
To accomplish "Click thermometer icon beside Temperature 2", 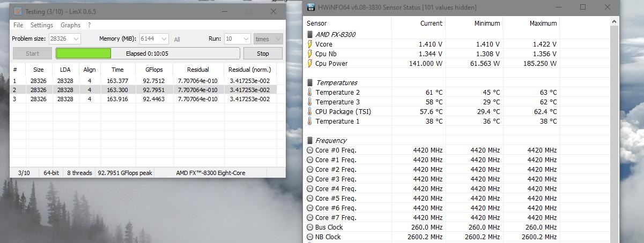I will 309,92.
